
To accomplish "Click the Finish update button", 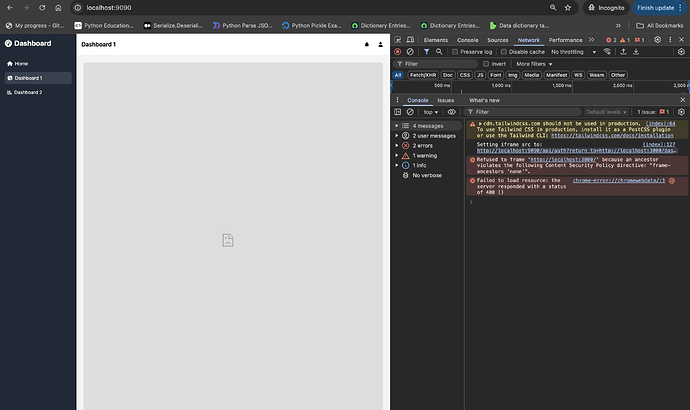I will click(x=659, y=7).
